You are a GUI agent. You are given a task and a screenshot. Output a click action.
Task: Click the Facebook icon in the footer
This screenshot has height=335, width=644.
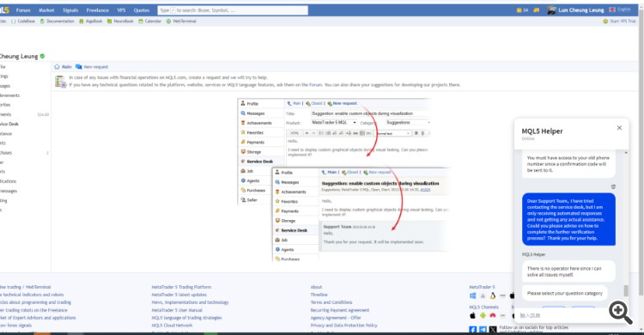pos(473,330)
